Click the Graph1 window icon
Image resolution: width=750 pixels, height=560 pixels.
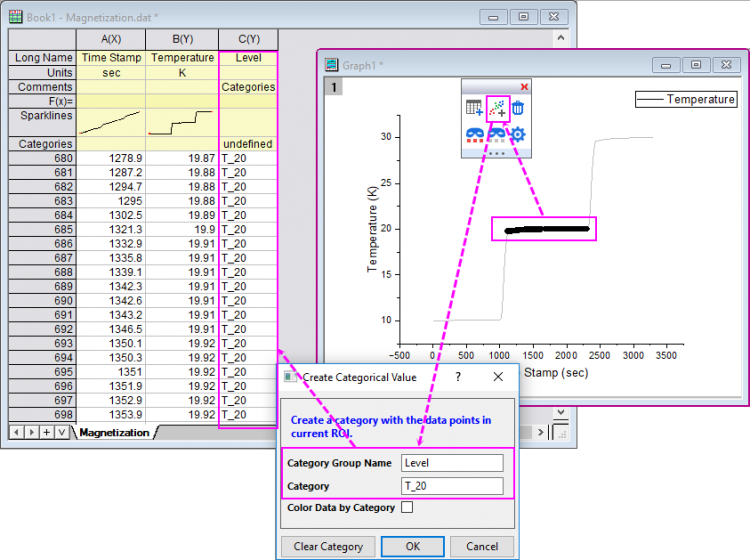coord(331,65)
